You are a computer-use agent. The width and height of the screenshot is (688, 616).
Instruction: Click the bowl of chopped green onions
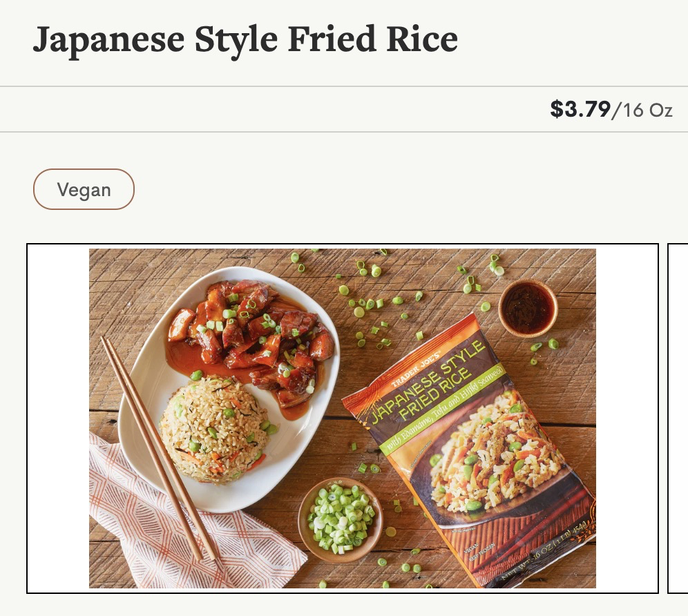(341, 520)
